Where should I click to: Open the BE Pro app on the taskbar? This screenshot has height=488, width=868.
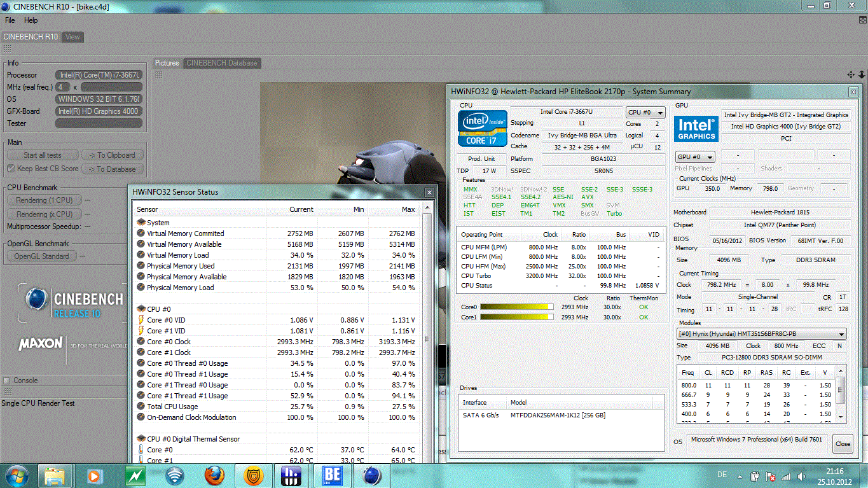pos(333,475)
